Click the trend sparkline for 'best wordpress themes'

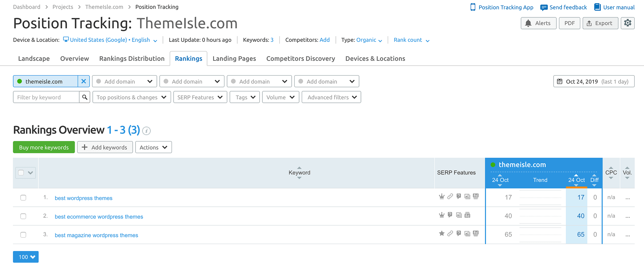[540, 197]
